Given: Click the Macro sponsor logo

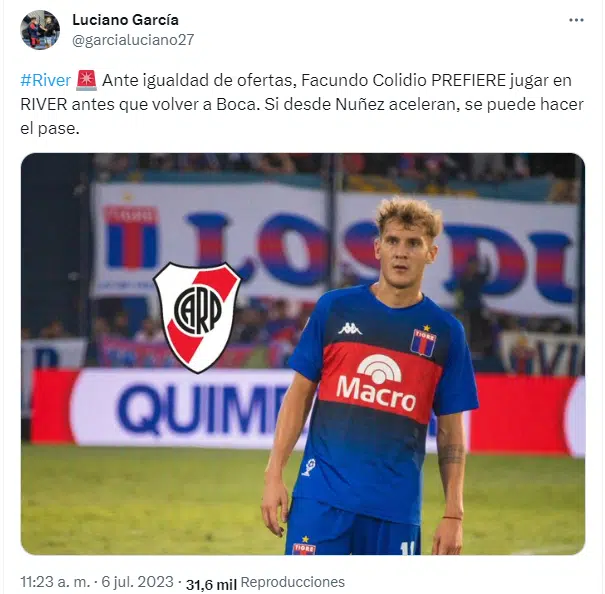Looking at the screenshot, I should (377, 383).
